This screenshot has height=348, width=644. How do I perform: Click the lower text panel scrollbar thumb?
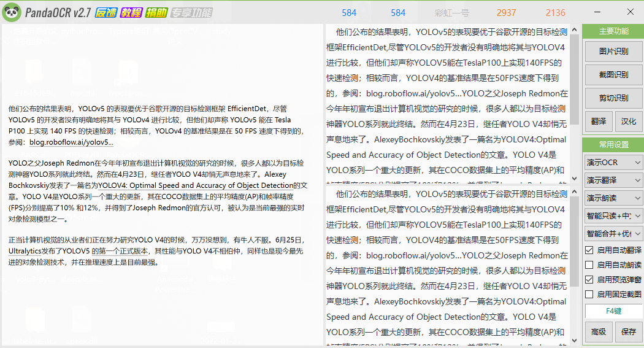pos(575,241)
